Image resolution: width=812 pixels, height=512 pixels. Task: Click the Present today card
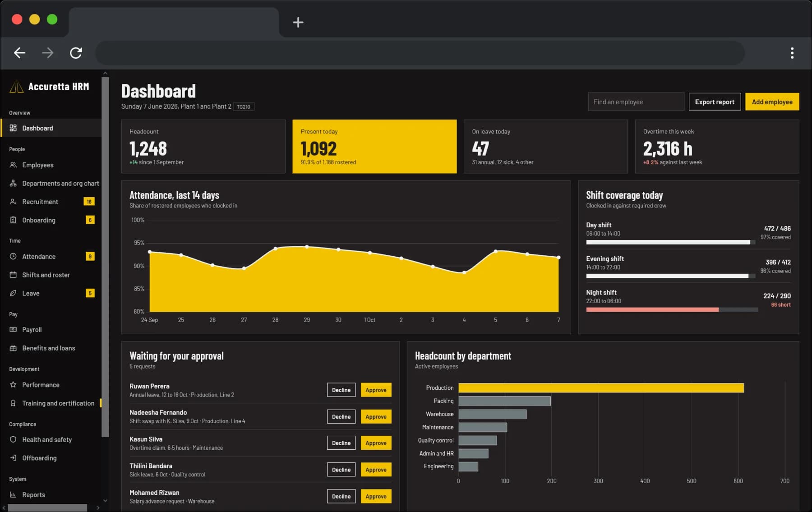pos(374,147)
